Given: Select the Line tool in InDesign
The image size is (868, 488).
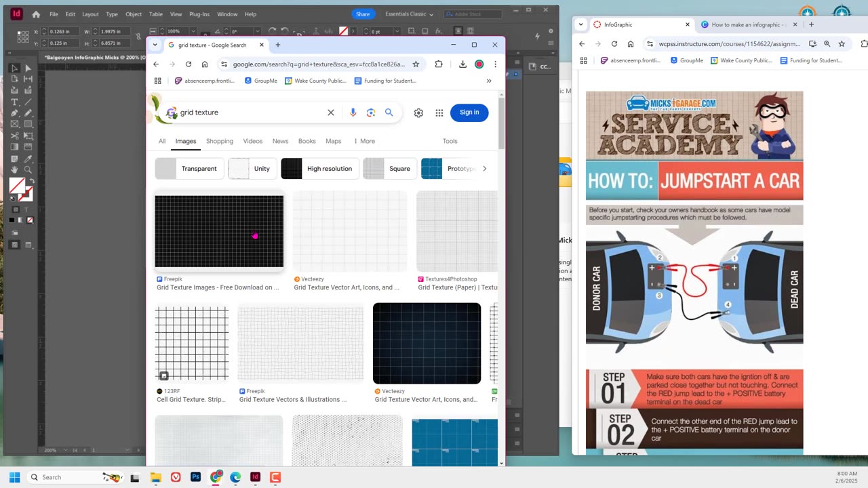Looking at the screenshot, I should 28,102.
